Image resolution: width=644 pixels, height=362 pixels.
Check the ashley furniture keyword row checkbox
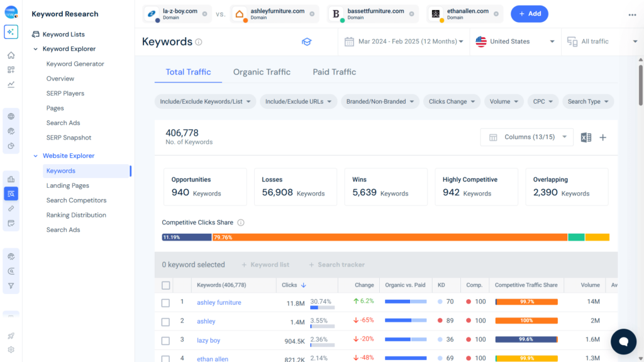(x=165, y=302)
